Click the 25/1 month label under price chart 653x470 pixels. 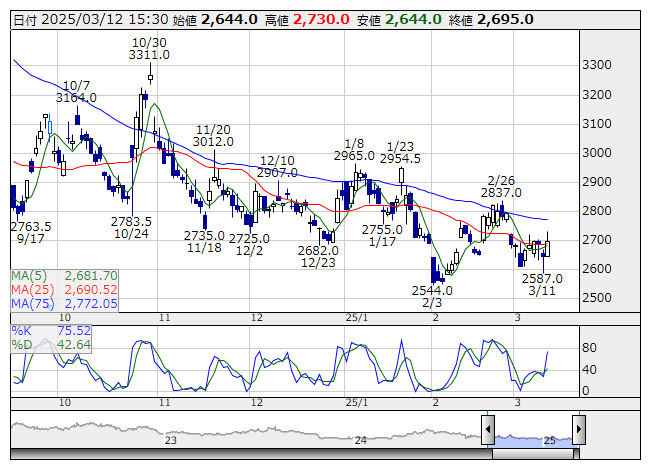coord(357,318)
